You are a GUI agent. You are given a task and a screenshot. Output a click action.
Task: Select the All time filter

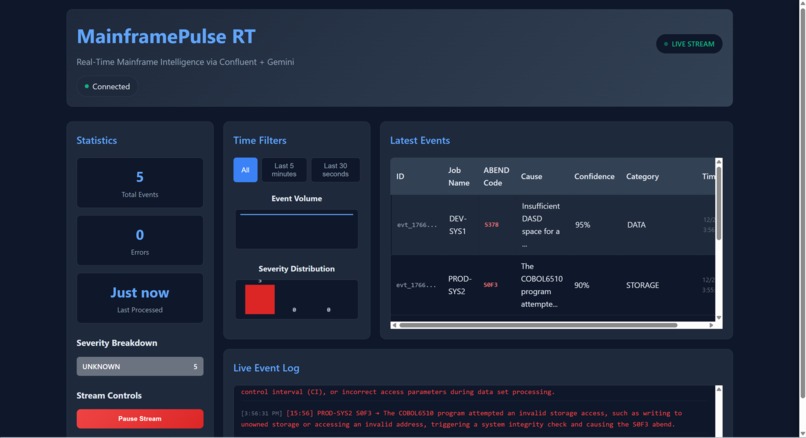[x=245, y=170]
